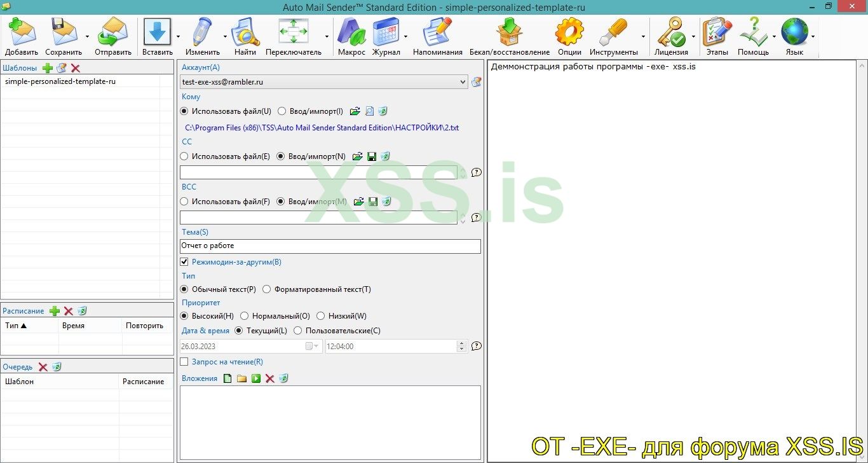868x463 pixels.
Task: Click the Язык globe icon
Action: pyautogui.click(x=794, y=31)
